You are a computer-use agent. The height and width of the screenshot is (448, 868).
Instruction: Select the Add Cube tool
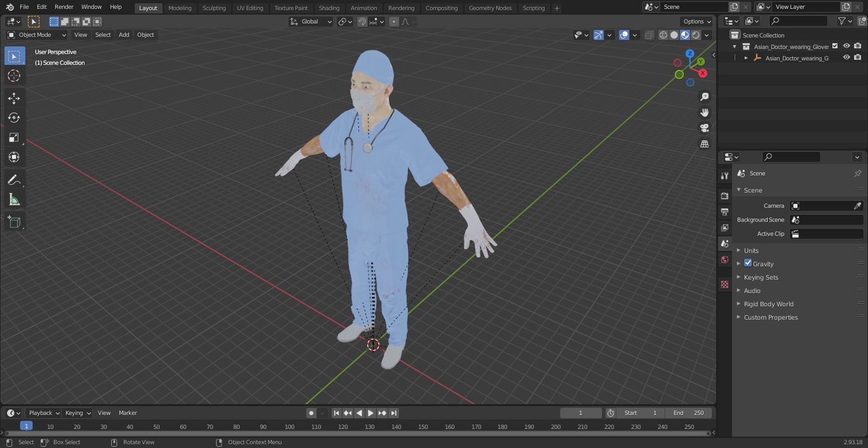click(14, 222)
